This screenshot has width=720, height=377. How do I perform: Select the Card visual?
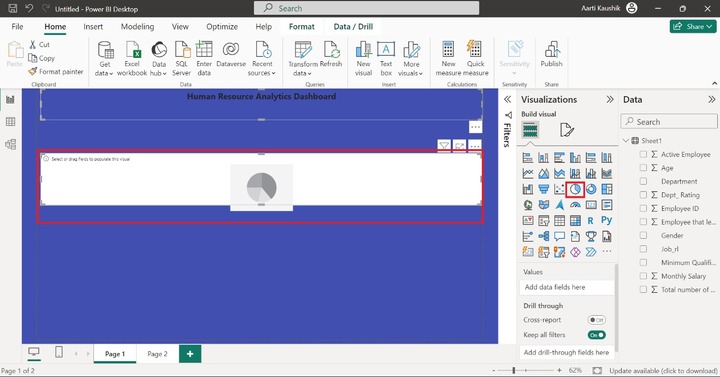pos(591,205)
